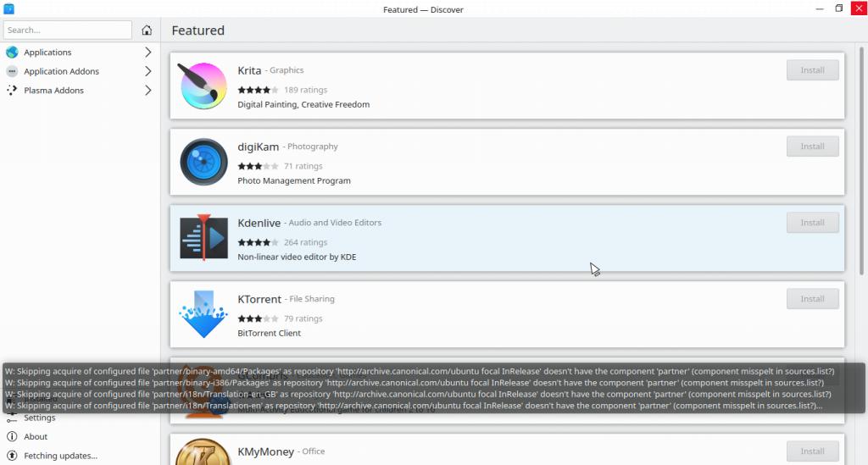868x465 pixels.
Task: Open the KTorrent app icon
Action: [x=203, y=314]
